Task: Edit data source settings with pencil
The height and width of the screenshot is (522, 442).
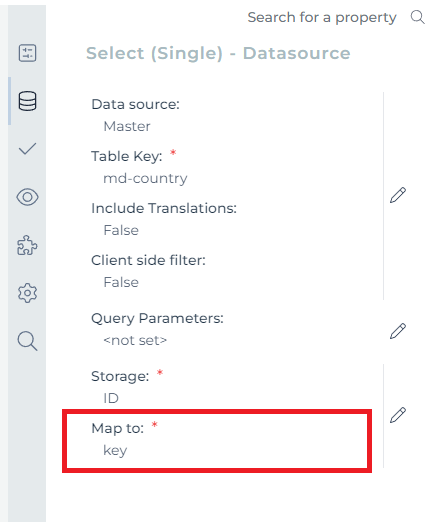Action: tap(398, 195)
